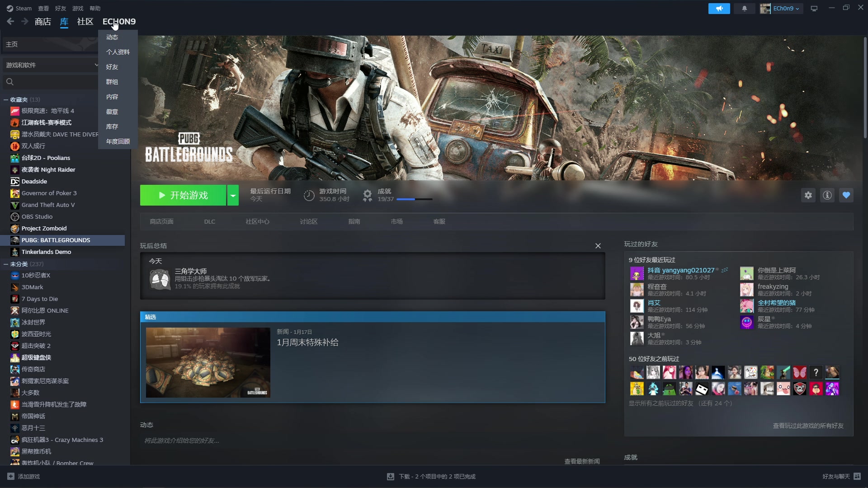Expand the 游戏和软件 filter dropdown
The width and height of the screenshot is (868, 488).
tap(96, 65)
